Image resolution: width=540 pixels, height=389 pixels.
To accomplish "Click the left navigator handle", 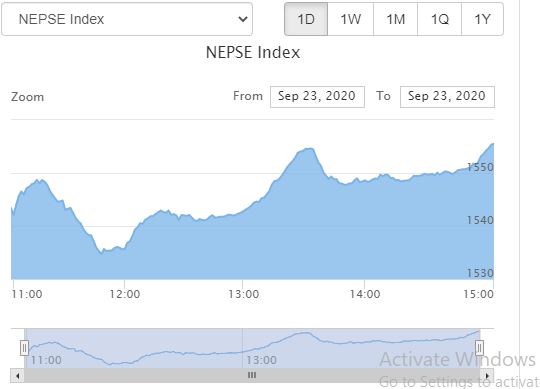I will 24,348.
